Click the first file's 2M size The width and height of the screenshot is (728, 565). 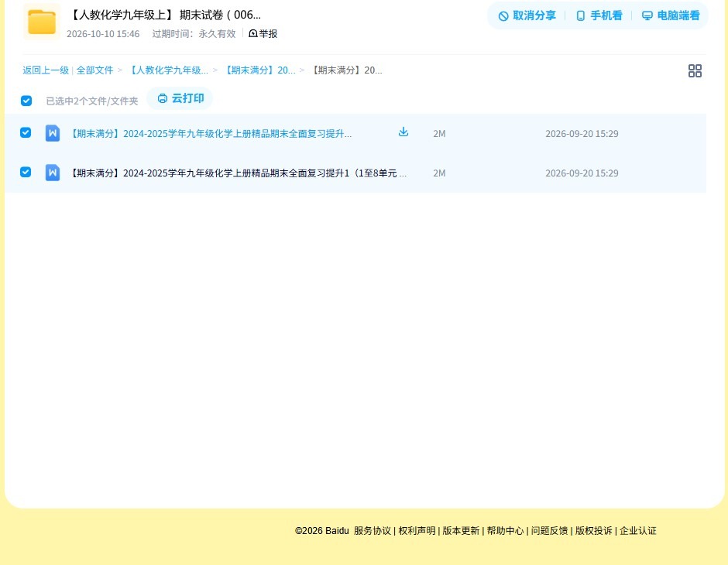[x=439, y=134]
